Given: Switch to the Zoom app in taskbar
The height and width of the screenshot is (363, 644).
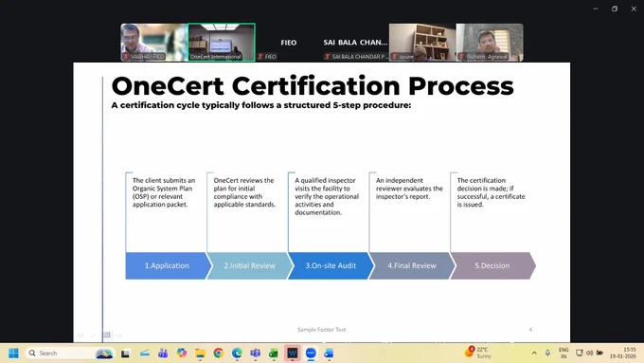Looking at the screenshot, I should coord(311,354).
